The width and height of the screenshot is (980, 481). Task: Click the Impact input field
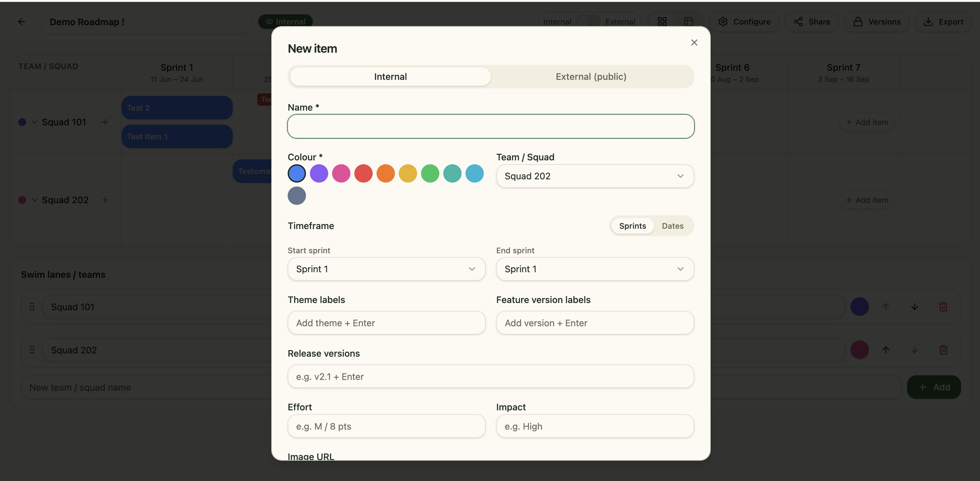point(595,426)
